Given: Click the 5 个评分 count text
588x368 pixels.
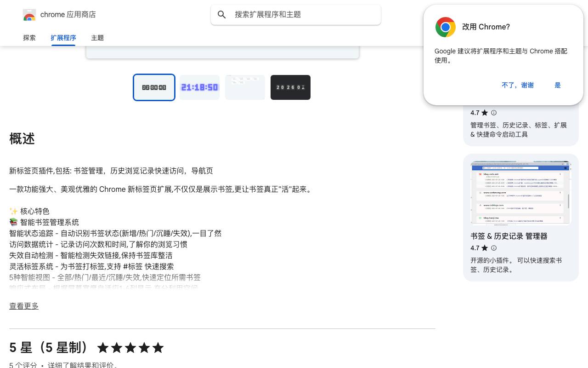Looking at the screenshot, I should [23, 365].
